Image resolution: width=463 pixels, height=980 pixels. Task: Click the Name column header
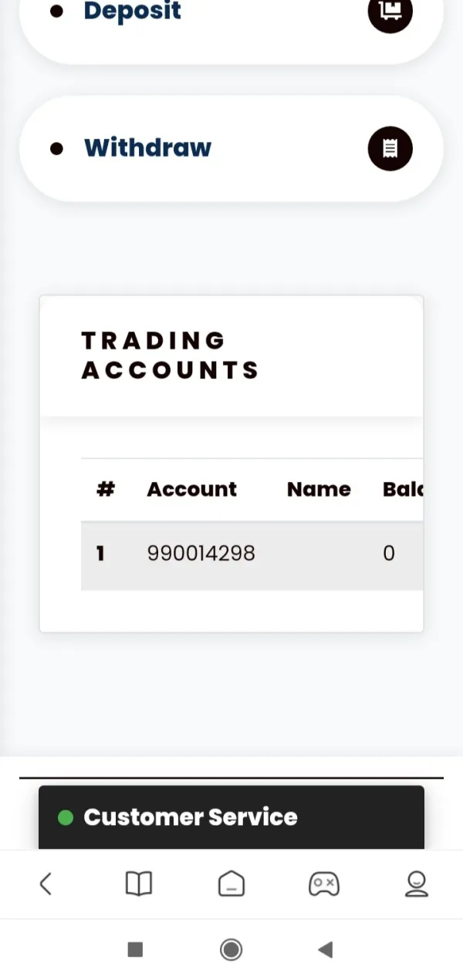tap(319, 490)
